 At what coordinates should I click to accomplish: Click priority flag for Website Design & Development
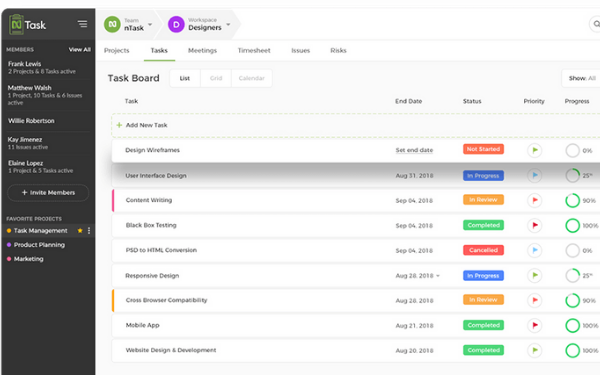[535, 350]
